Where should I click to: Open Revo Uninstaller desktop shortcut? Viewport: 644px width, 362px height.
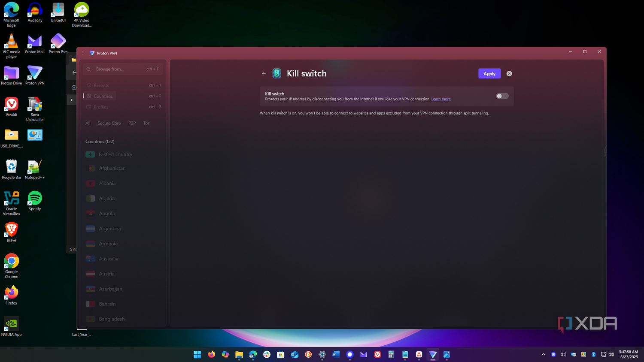coord(35,109)
